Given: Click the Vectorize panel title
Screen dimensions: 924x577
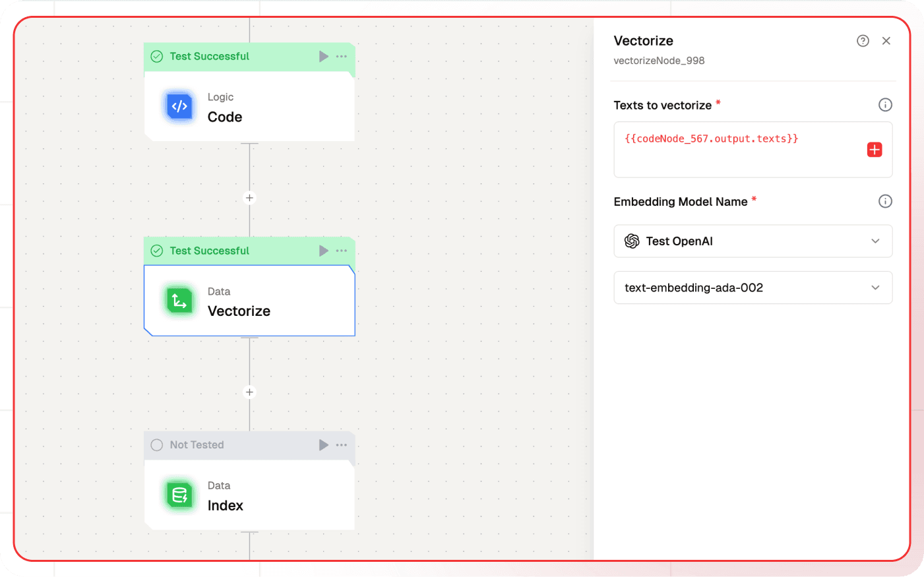Looking at the screenshot, I should pyautogui.click(x=643, y=41).
